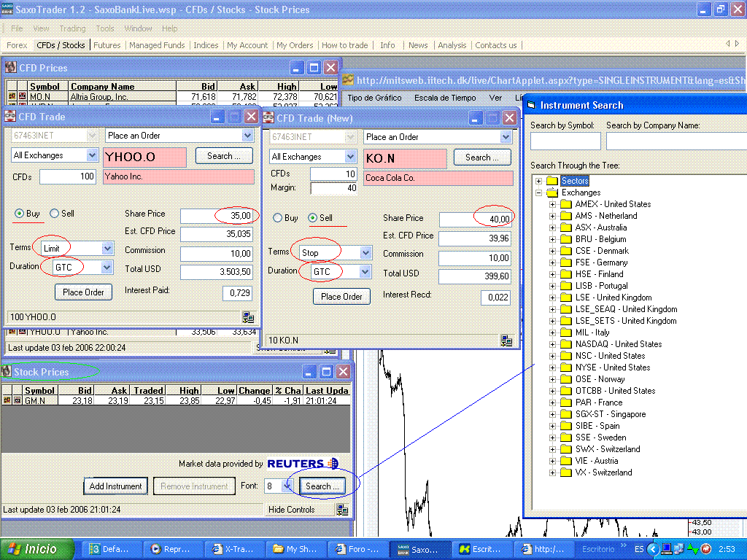
Task: Click the Search by Symbol input field
Action: pyautogui.click(x=565, y=141)
